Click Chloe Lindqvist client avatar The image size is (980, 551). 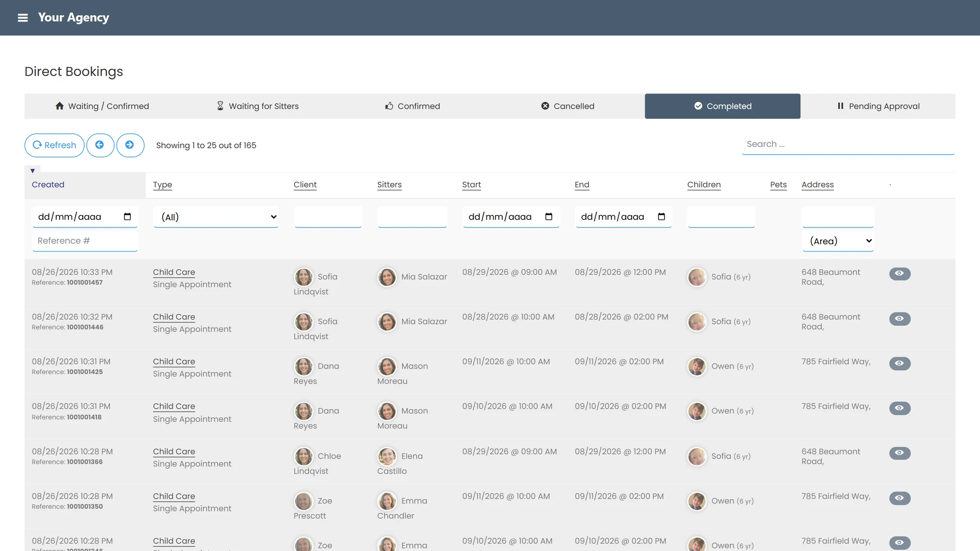304,457
